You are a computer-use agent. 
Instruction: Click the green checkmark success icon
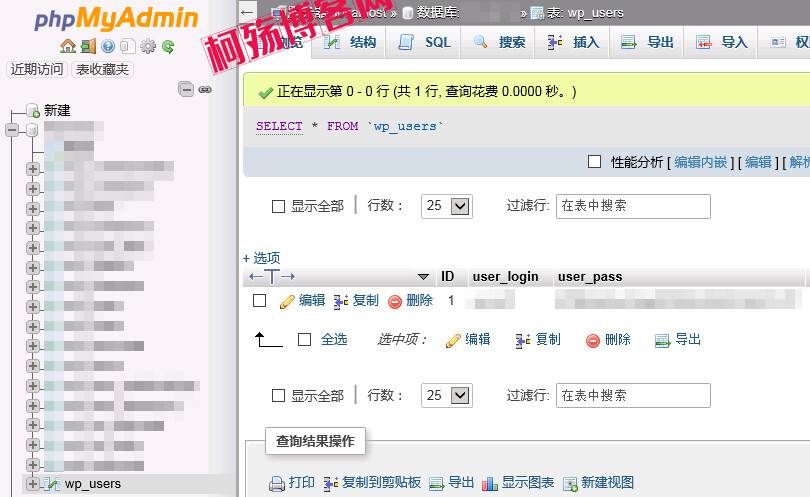pyautogui.click(x=266, y=92)
